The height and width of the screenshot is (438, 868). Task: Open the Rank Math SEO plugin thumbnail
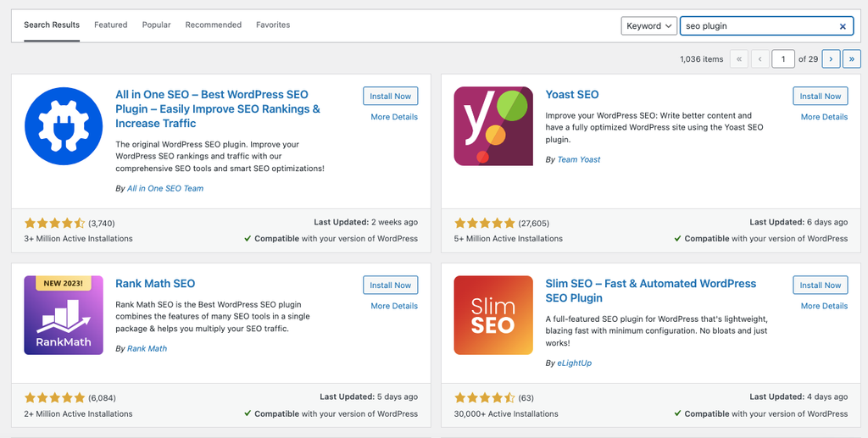(64, 315)
